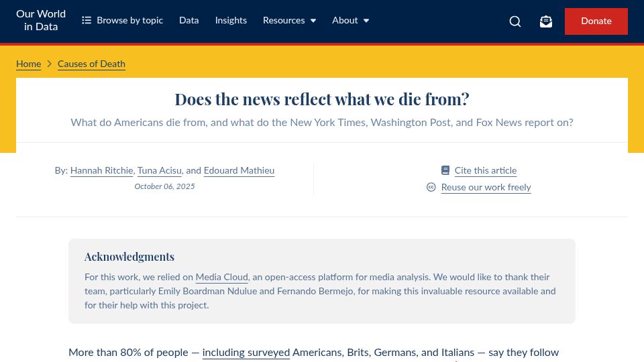Viewport: 644px width, 362px height.
Task: Click the Donate button
Action: coord(596,21)
